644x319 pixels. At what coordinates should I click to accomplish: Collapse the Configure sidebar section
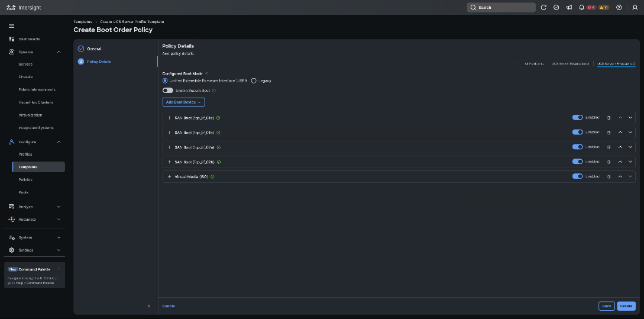pyautogui.click(x=59, y=142)
